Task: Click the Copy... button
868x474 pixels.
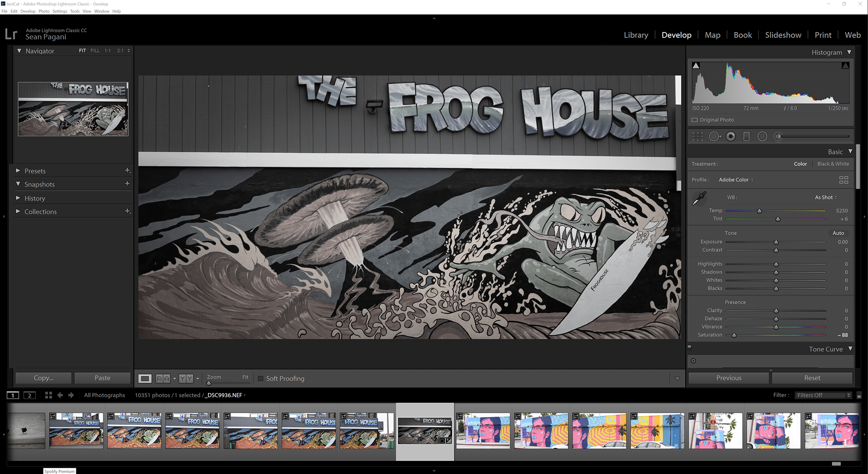Action: point(43,378)
